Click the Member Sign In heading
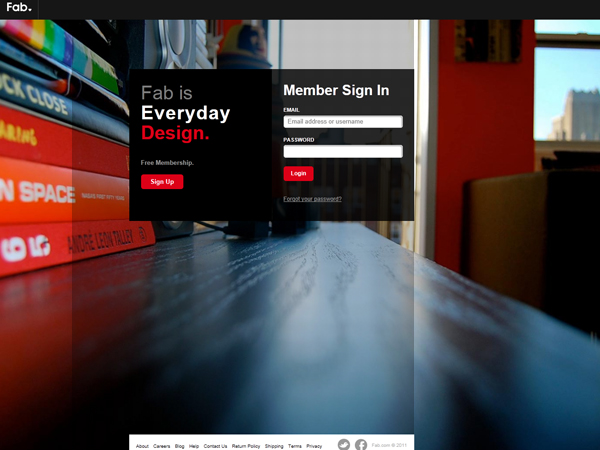 [x=336, y=90]
